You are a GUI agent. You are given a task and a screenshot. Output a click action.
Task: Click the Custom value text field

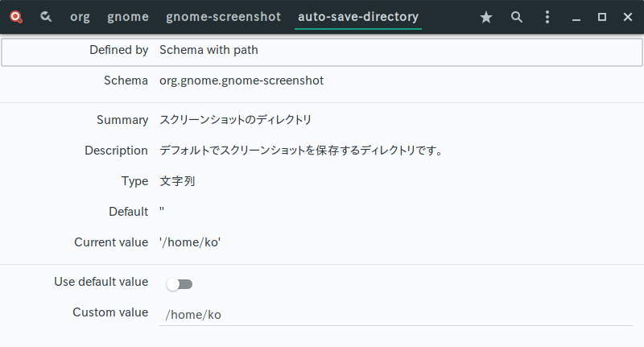coord(396,315)
